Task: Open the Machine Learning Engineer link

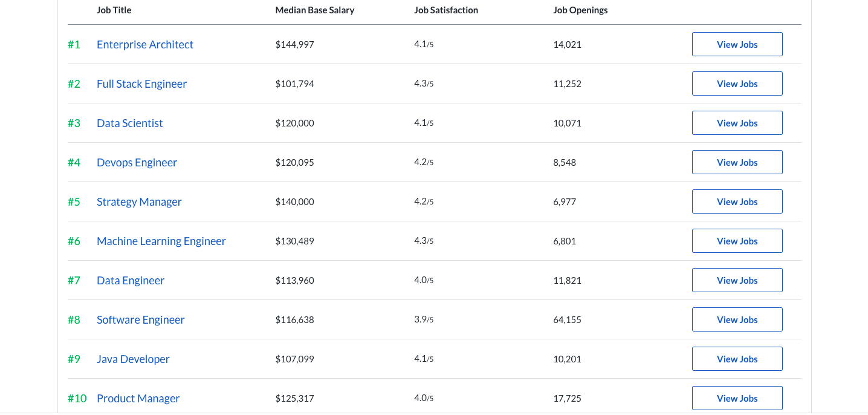Action: 161,241
